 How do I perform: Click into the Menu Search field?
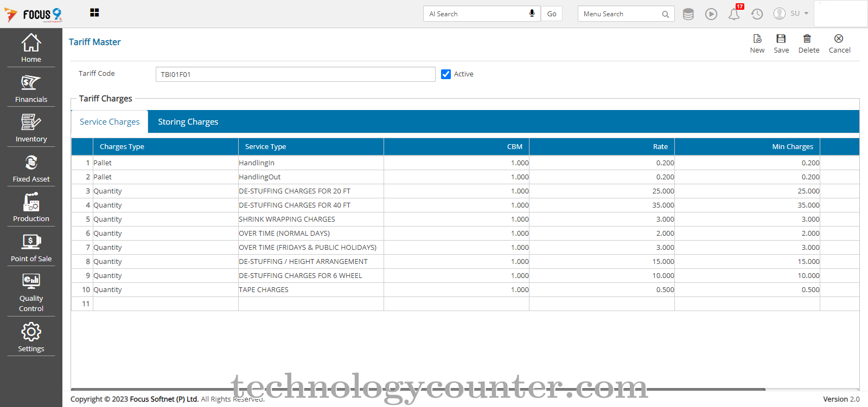point(620,14)
